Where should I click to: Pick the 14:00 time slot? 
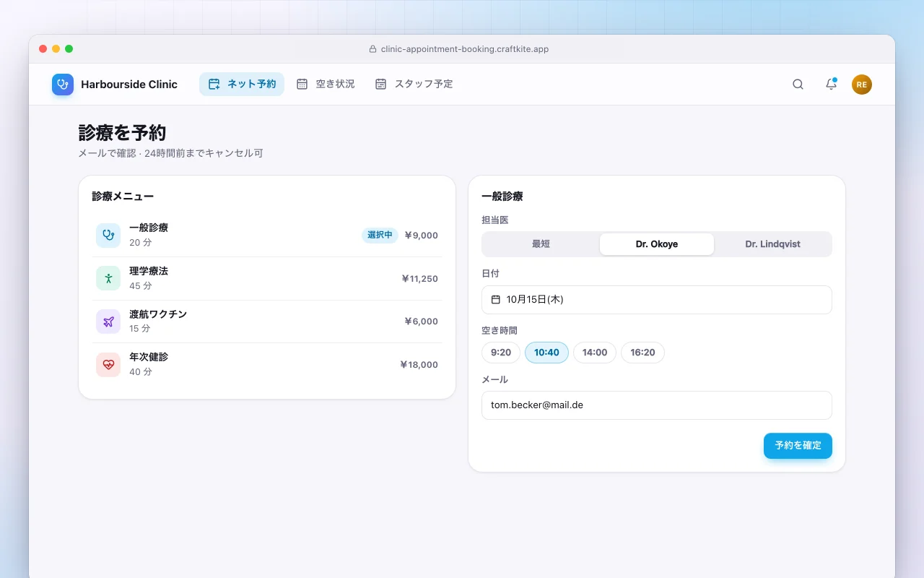click(595, 353)
